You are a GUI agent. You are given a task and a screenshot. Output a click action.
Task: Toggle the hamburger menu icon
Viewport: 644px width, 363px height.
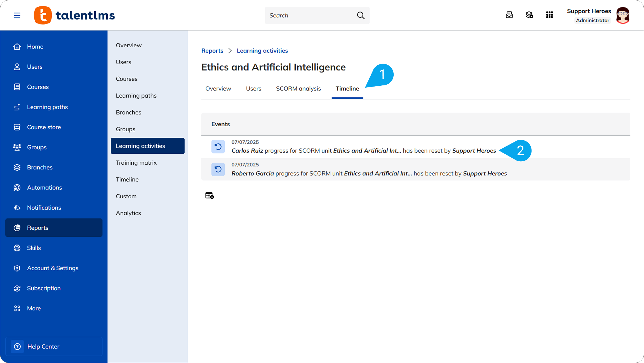(x=17, y=15)
